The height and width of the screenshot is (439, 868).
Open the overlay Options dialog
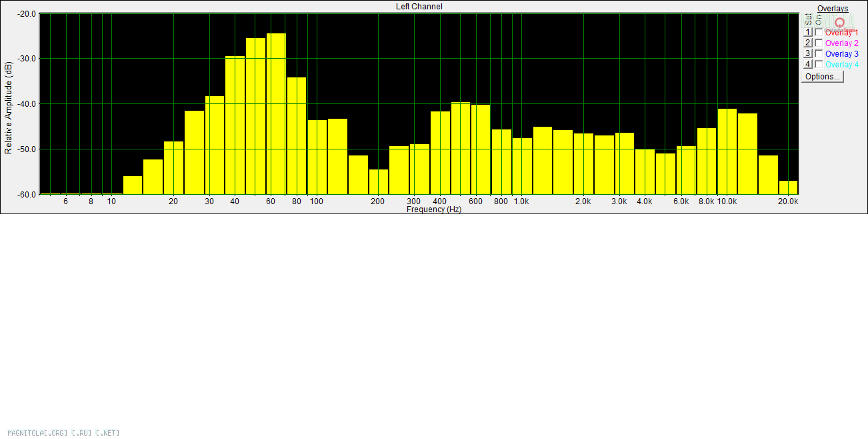(x=823, y=77)
